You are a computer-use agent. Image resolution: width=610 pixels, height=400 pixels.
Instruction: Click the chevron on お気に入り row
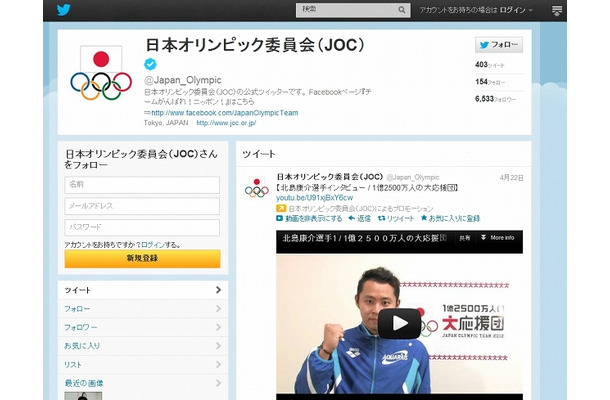tap(218, 346)
